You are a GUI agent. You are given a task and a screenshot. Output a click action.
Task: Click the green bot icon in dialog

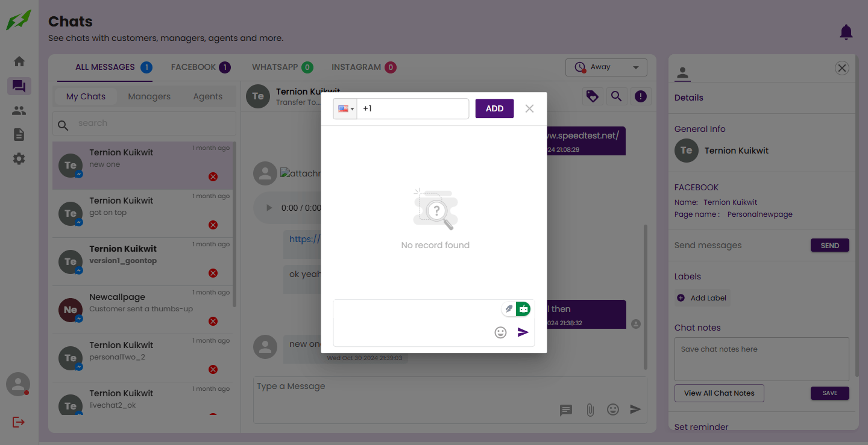[523, 309]
